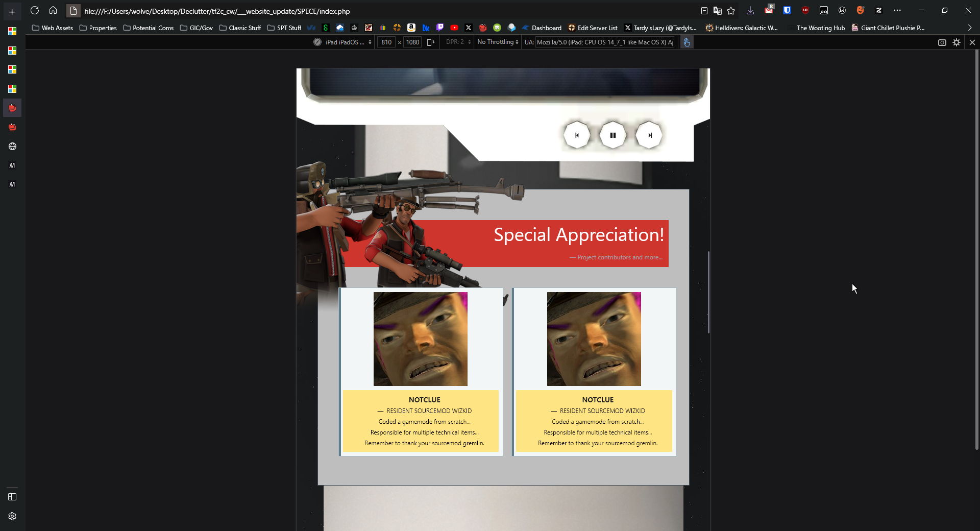Open the downloads panel
This screenshot has height=531, width=980.
(750, 11)
